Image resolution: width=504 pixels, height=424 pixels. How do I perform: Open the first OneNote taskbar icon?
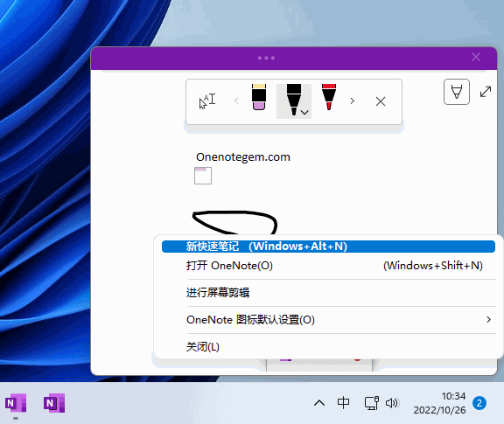point(16,403)
